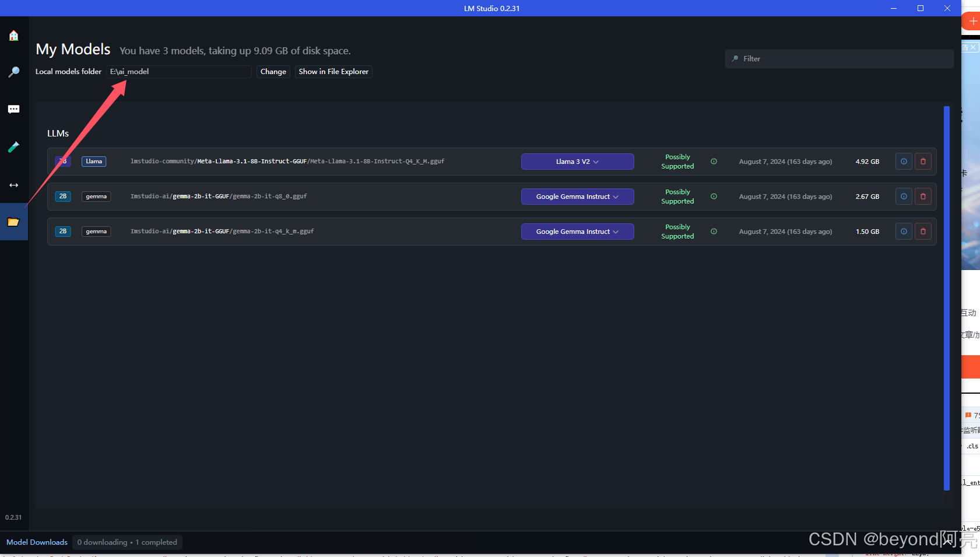Click Show in File Explorer button

333,72
